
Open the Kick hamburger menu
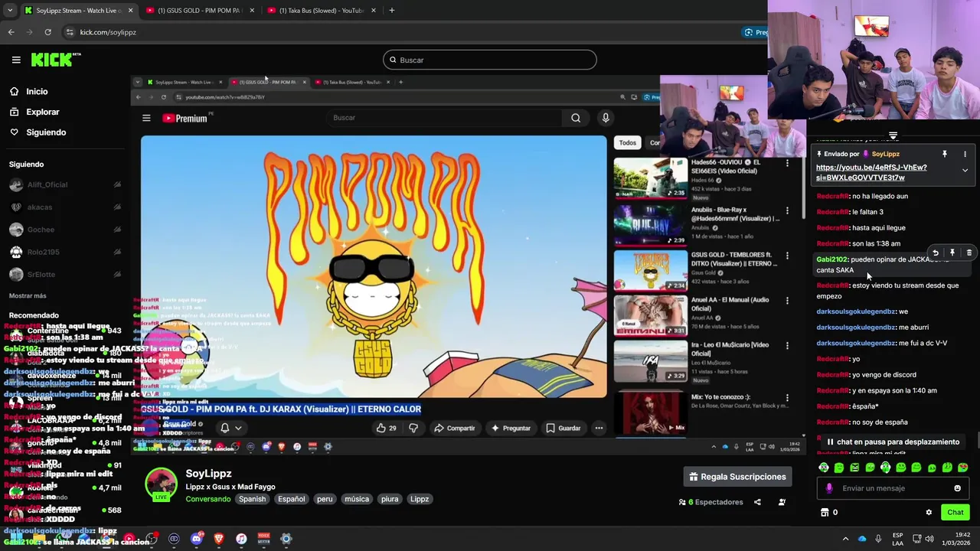(x=16, y=60)
